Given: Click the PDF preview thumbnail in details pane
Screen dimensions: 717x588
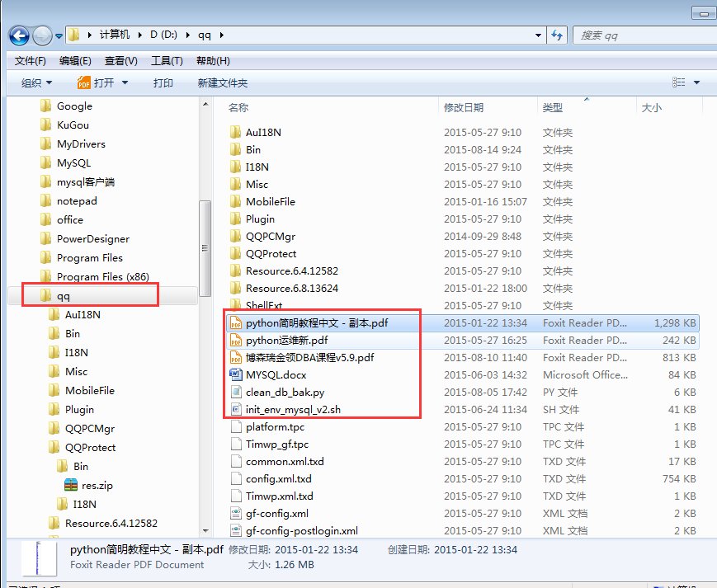Looking at the screenshot, I should 39,557.
